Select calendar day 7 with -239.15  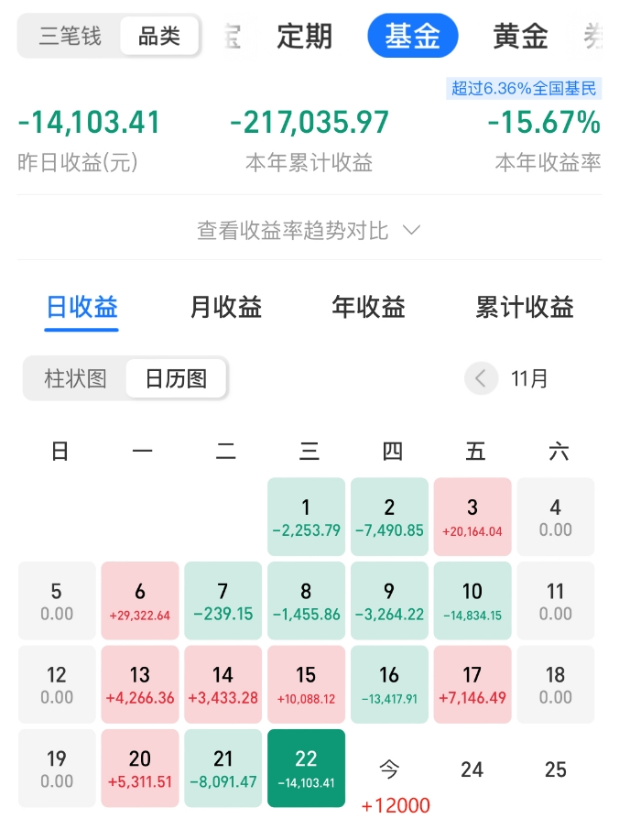point(223,601)
